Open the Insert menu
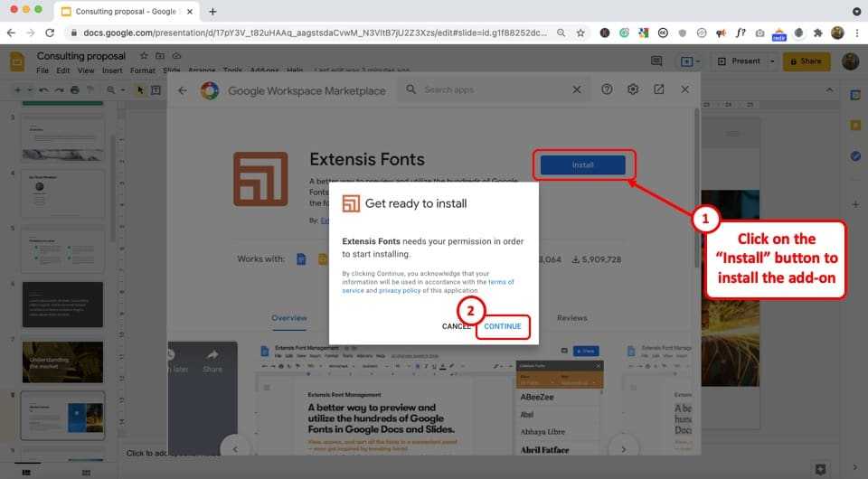This screenshot has height=479, width=868. coord(112,70)
